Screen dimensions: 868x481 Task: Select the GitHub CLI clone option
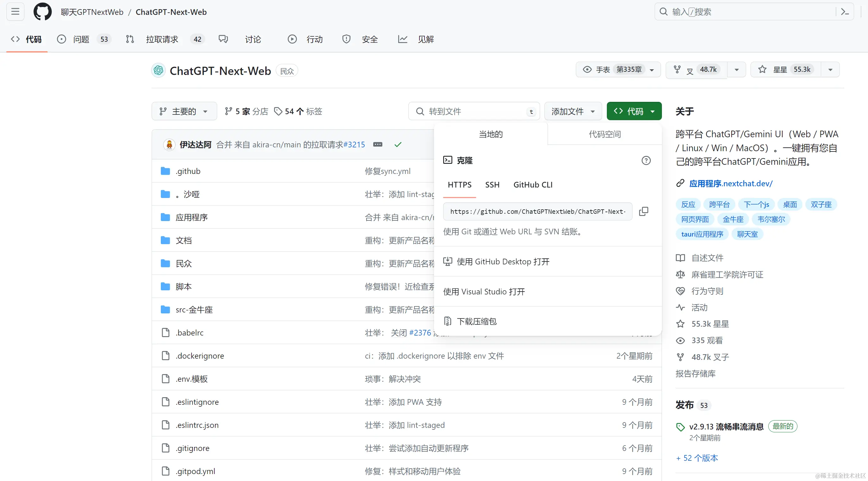[x=533, y=184]
